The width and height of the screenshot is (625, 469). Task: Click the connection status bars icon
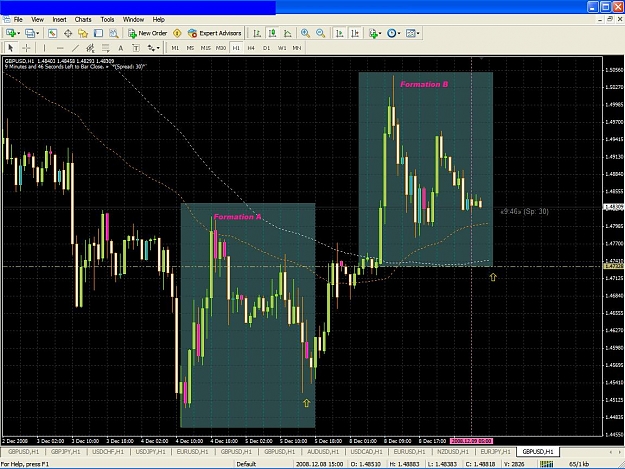point(546,464)
